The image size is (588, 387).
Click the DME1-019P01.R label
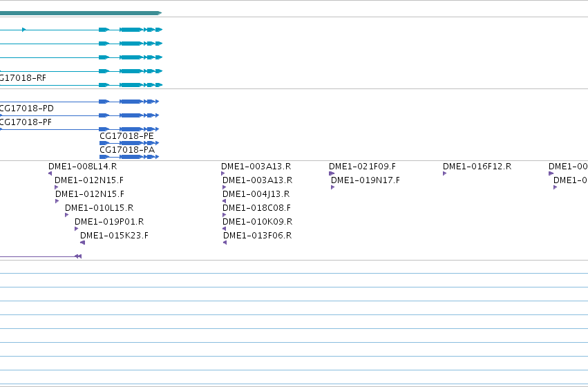click(x=109, y=222)
